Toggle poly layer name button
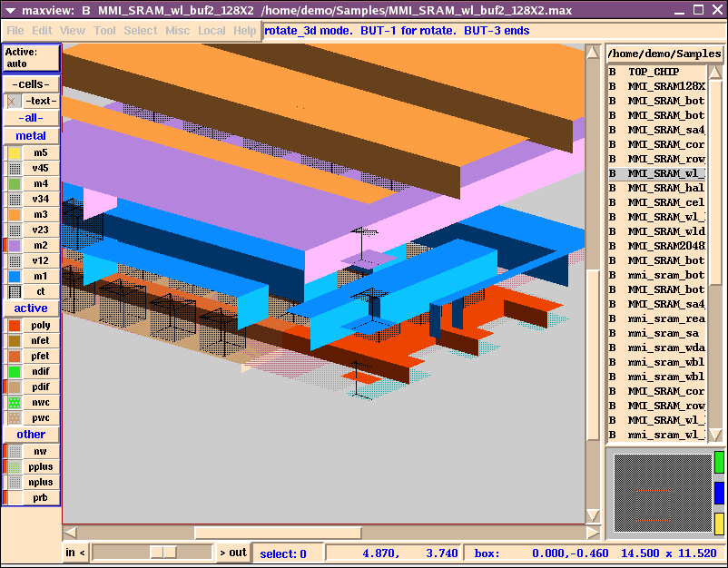The image size is (728, 568). [x=40, y=326]
